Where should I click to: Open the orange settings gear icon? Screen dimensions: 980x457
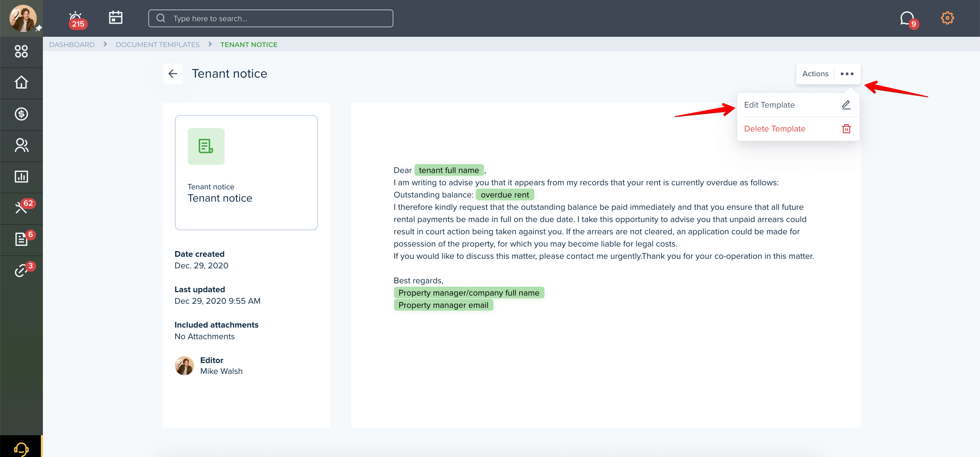[x=947, y=18]
